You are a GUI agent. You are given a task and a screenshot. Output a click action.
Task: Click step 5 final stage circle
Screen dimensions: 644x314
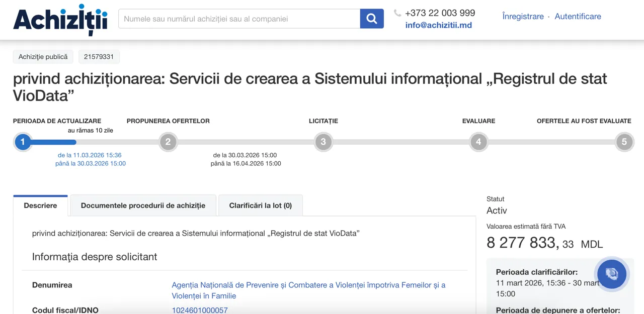pyautogui.click(x=624, y=142)
